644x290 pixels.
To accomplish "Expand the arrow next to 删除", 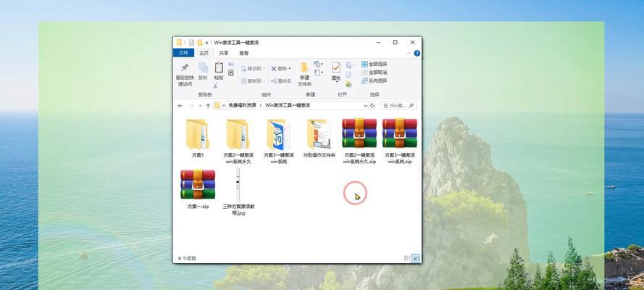I will (290, 69).
